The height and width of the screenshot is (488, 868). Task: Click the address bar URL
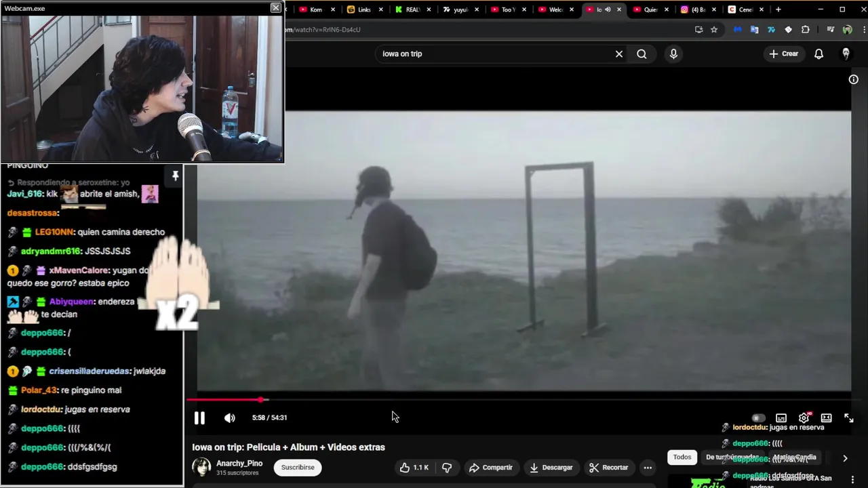point(322,30)
